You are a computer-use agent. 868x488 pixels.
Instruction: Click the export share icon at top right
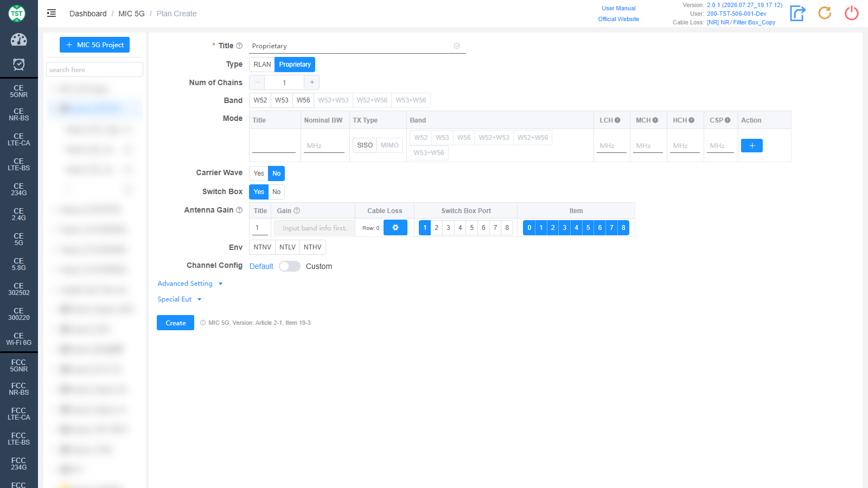tap(797, 13)
